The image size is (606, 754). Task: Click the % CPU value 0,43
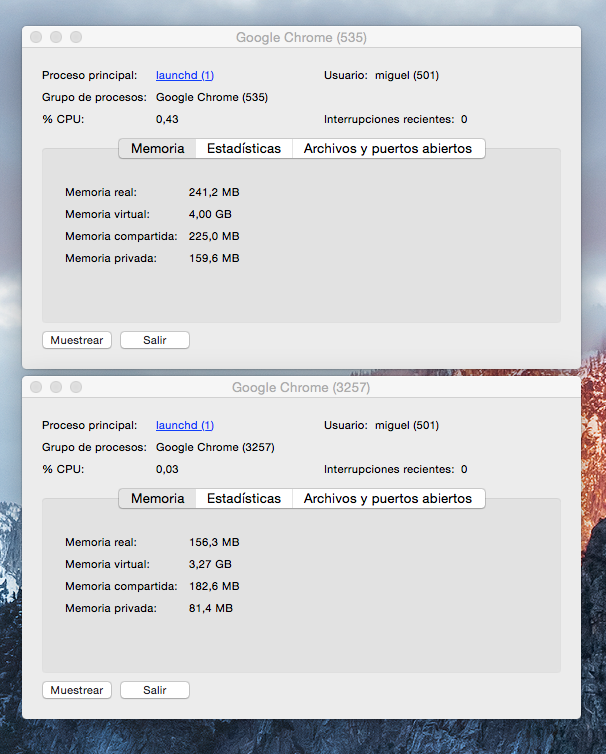(167, 120)
